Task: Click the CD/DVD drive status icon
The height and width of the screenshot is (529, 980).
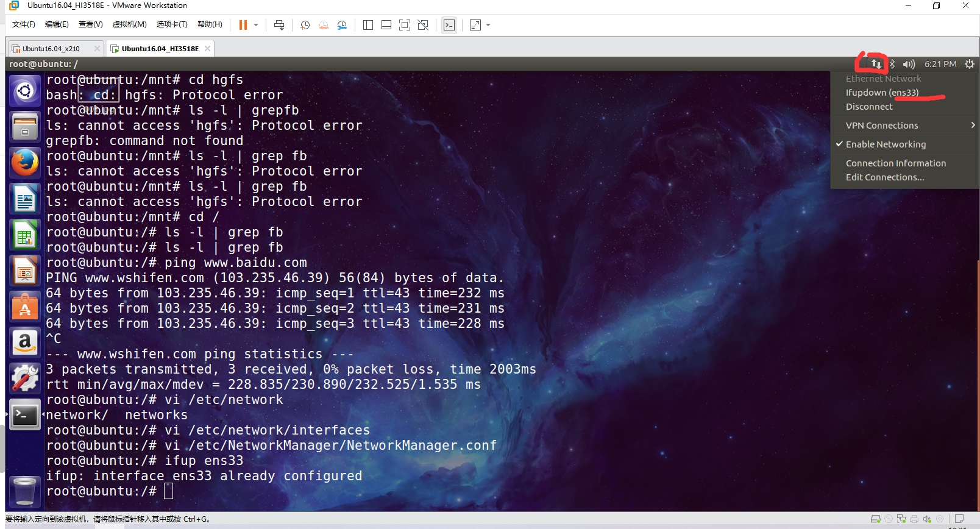Action: click(889, 519)
